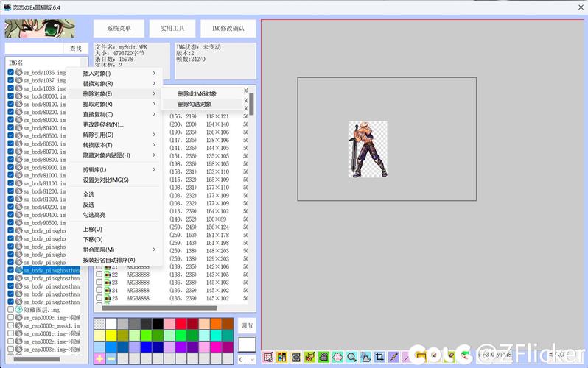Click the 194×140 size cell
588x368 pixels.
pos(217,124)
